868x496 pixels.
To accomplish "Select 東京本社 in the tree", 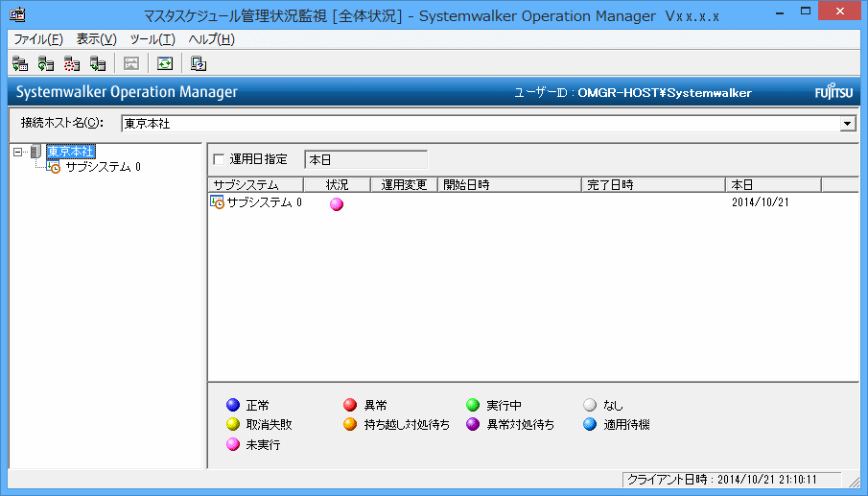I will point(70,152).
